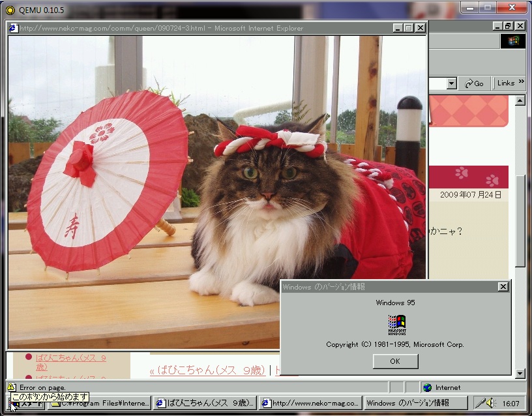Close the Windows のバージョン情報 dialog

(x=503, y=287)
